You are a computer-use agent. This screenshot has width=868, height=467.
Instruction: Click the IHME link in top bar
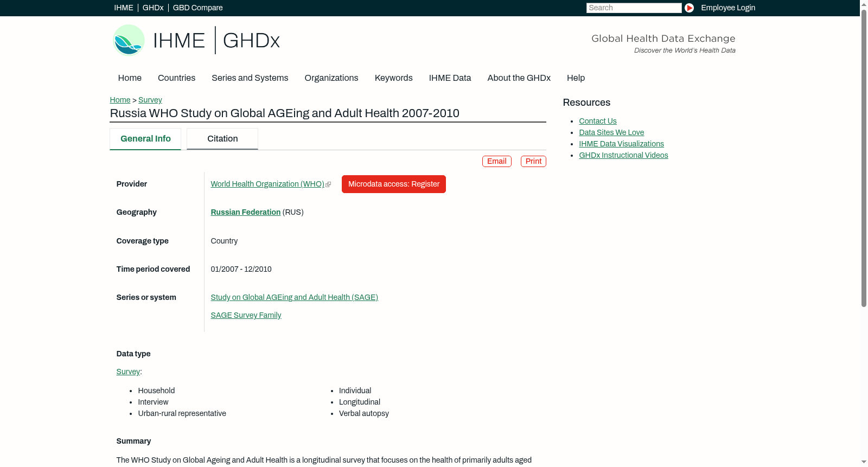point(124,8)
